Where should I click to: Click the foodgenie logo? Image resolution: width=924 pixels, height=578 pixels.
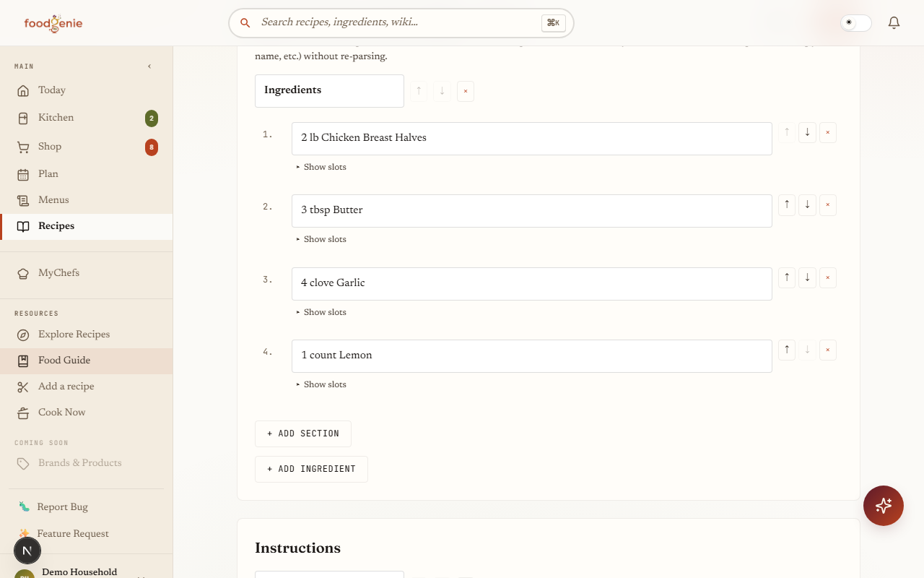point(53,23)
